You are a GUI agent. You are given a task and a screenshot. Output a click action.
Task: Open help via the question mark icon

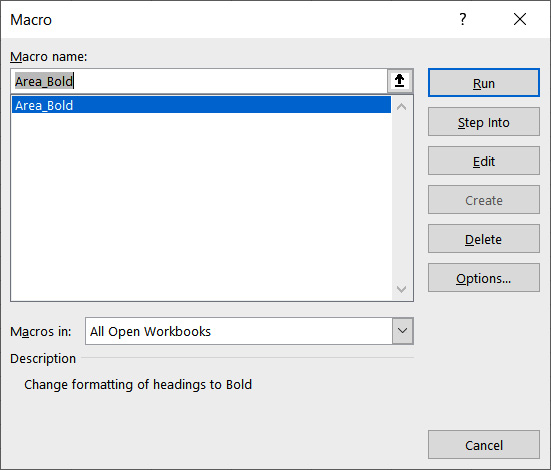[463, 19]
